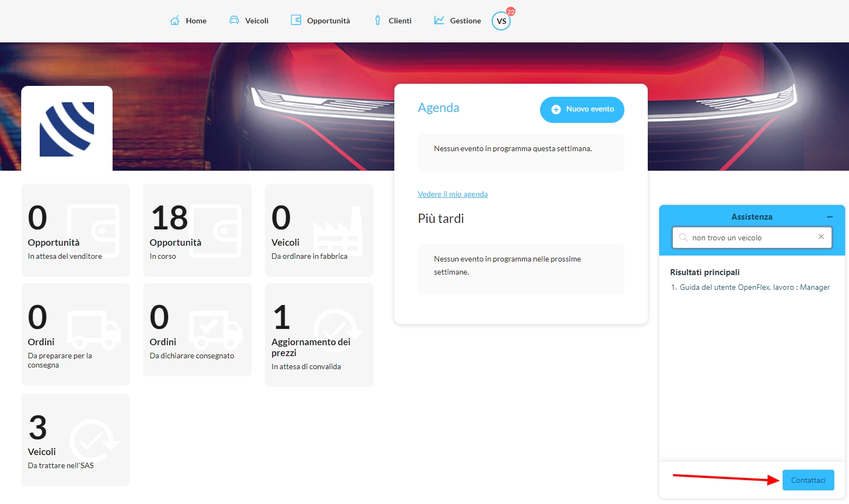Click the Da ordinare in fabbrica label

(x=309, y=256)
